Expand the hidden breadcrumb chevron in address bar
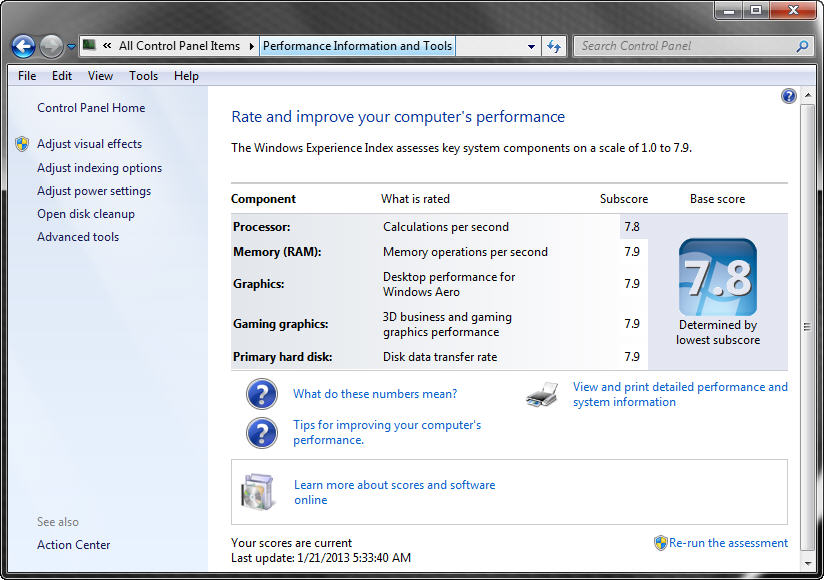Viewport: 824px width, 580px height. pos(107,46)
